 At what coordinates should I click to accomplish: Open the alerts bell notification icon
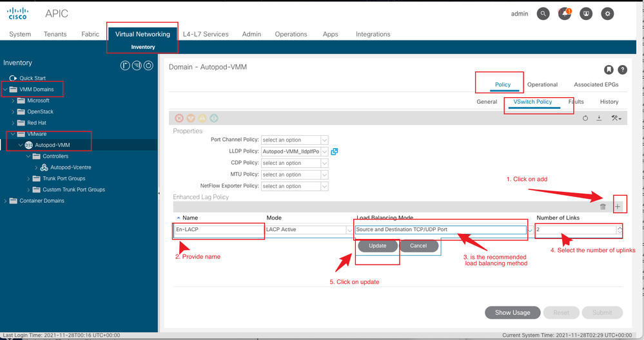[564, 14]
